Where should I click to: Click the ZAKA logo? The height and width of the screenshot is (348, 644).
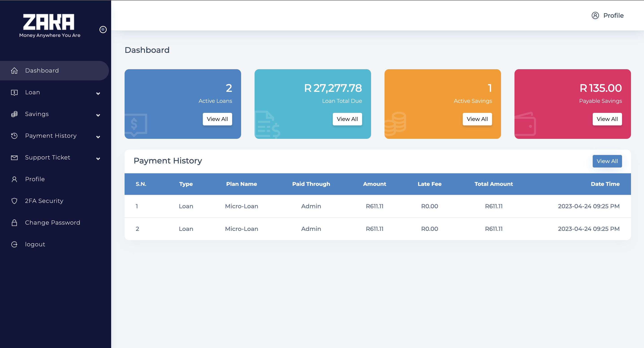tap(49, 25)
